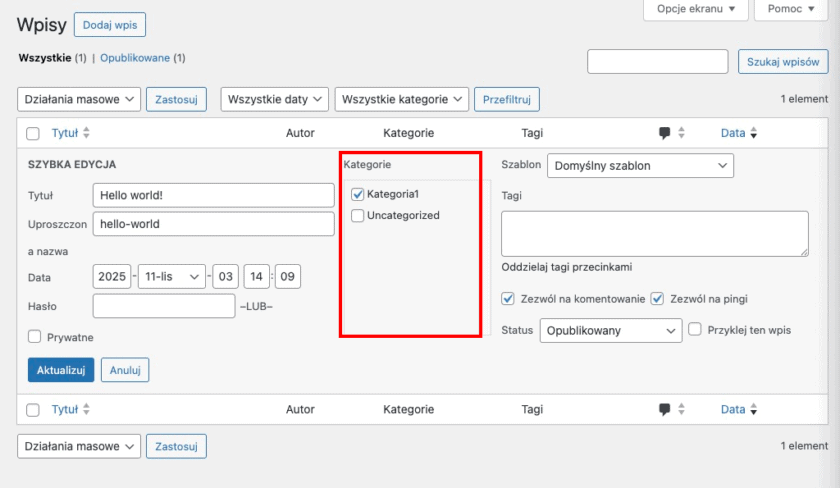The width and height of the screenshot is (840, 488).
Task: Expand the Wszystkie kategorie filter dropdown
Action: [x=402, y=99]
